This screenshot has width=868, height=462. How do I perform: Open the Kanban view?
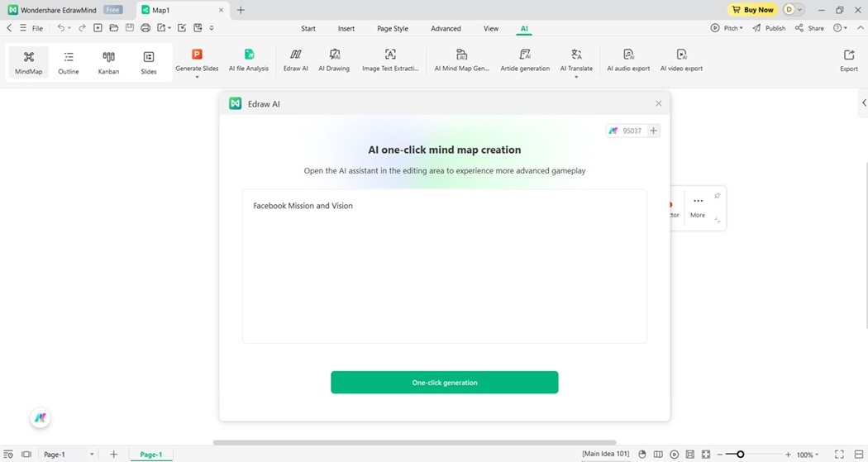tap(108, 63)
